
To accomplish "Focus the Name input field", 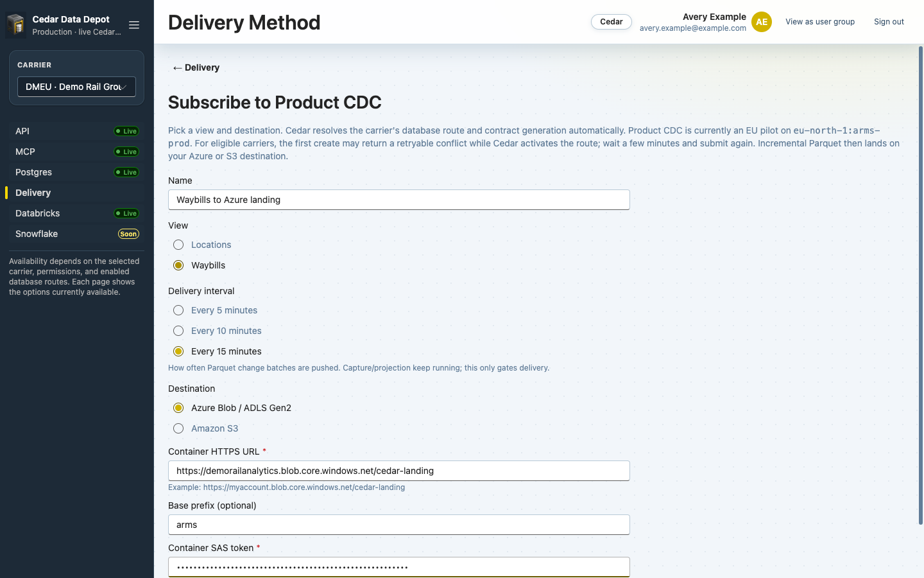I will click(399, 200).
